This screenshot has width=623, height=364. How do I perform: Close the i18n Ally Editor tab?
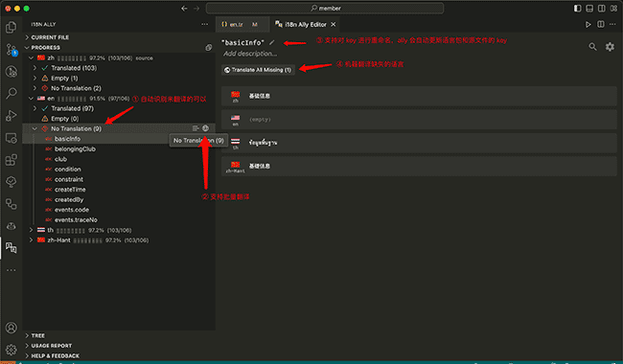coord(334,24)
